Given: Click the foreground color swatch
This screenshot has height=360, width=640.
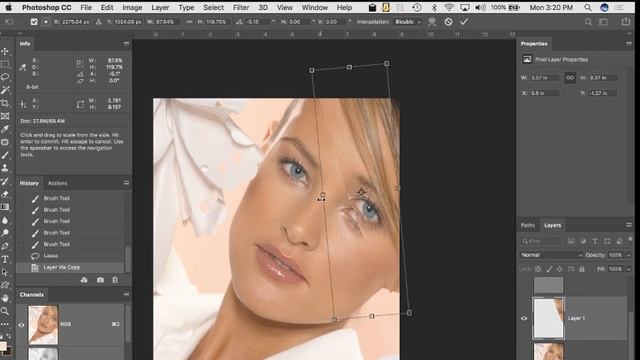Looking at the screenshot, I should pyautogui.click(x=2, y=347).
